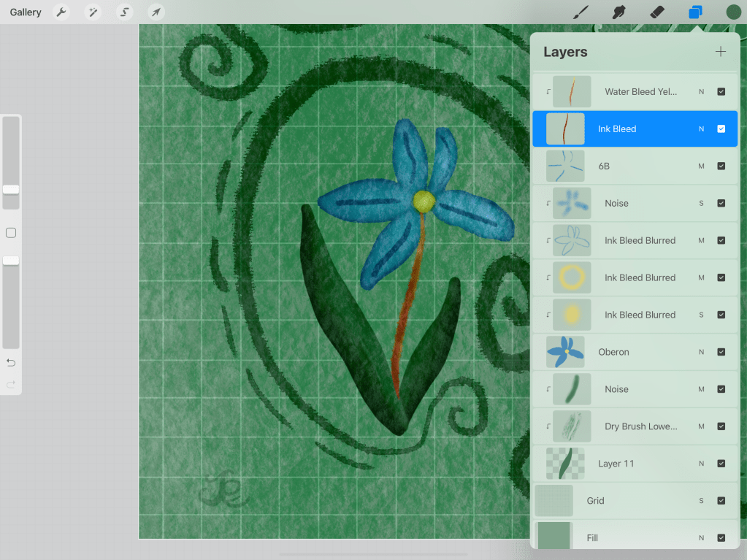747x560 pixels.
Task: Select the Layer 11 layer
Action: tap(616, 464)
